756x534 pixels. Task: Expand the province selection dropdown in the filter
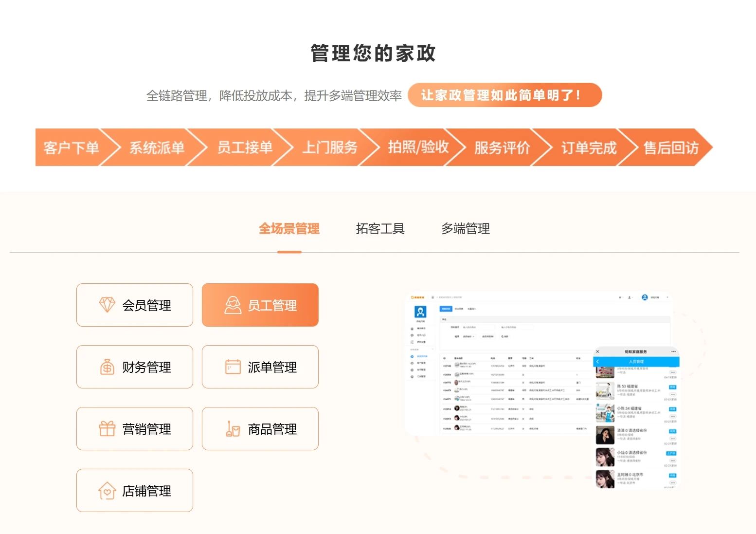pyautogui.click(x=469, y=336)
